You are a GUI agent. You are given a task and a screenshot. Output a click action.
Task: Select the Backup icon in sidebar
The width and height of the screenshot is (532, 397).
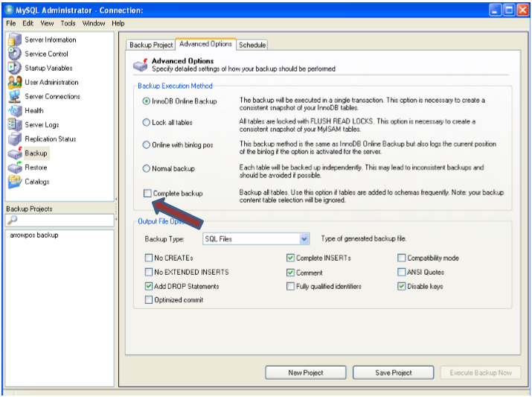point(15,153)
